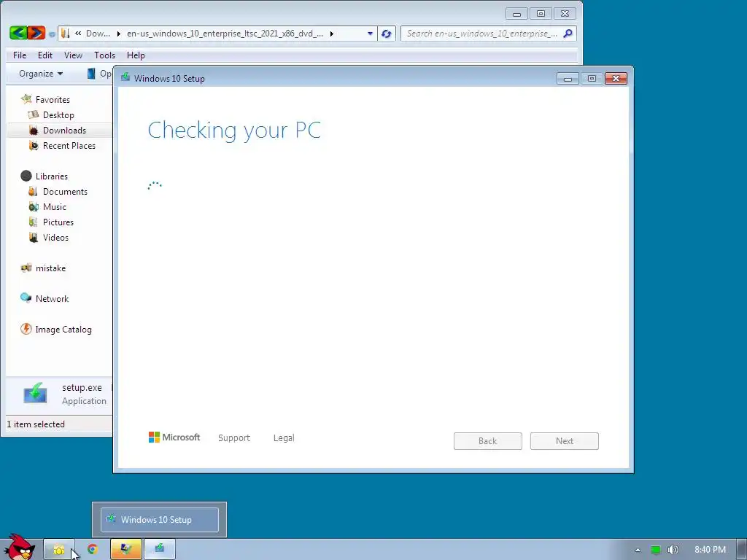Click the magnifier icon in the Explorer search box
Image resolution: width=747 pixels, height=560 pixels.
568,34
